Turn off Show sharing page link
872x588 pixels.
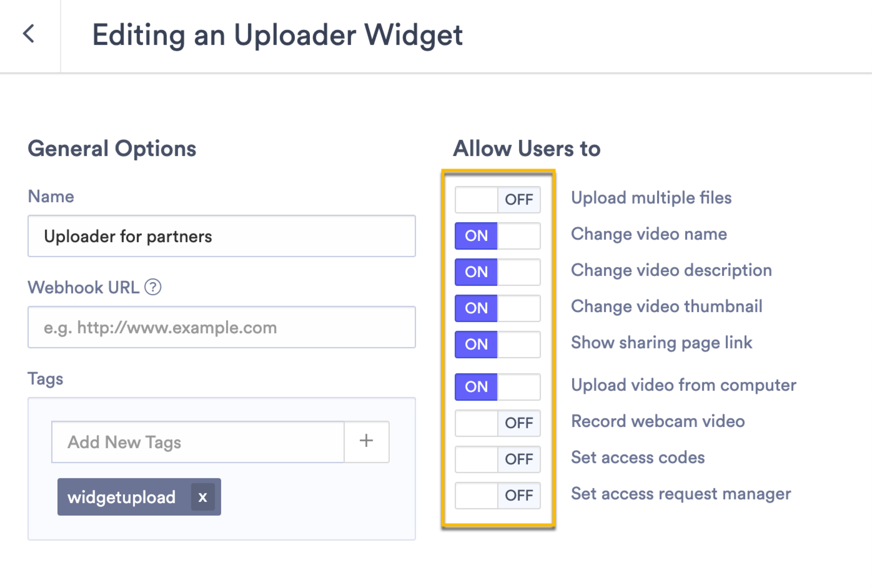coord(497,344)
